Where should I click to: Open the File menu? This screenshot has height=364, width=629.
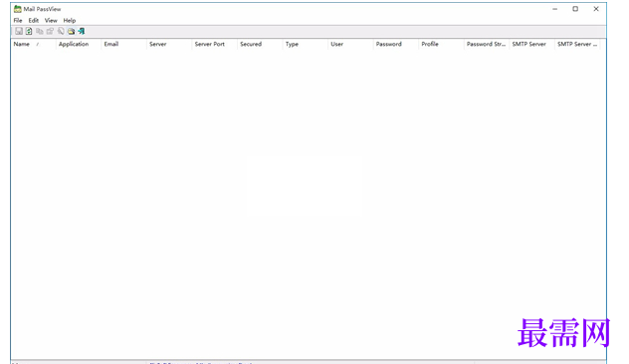click(18, 21)
